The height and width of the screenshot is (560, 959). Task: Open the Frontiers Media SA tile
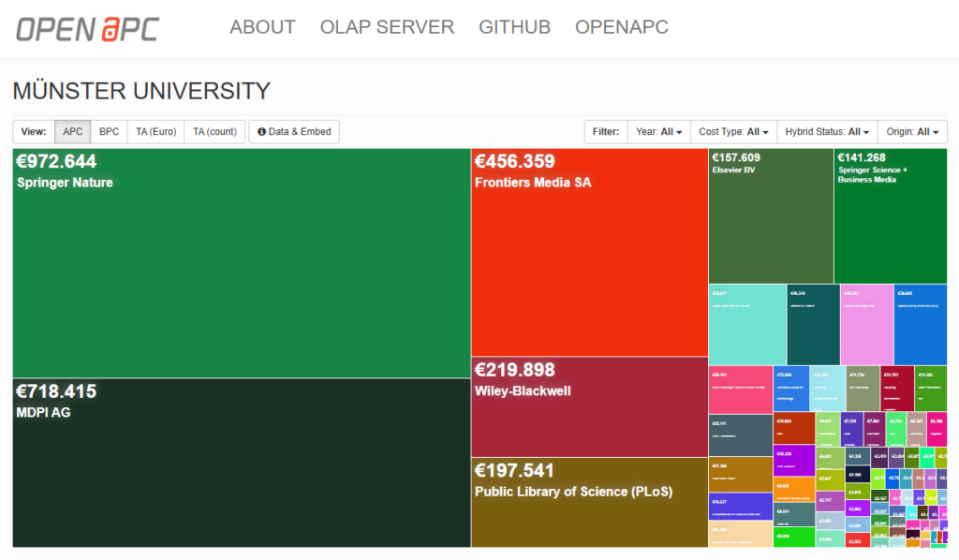[590, 252]
